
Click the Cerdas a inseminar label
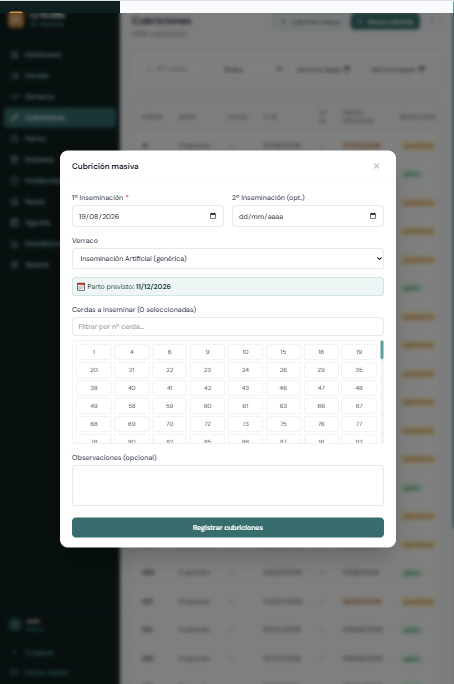pyautogui.click(x=134, y=309)
